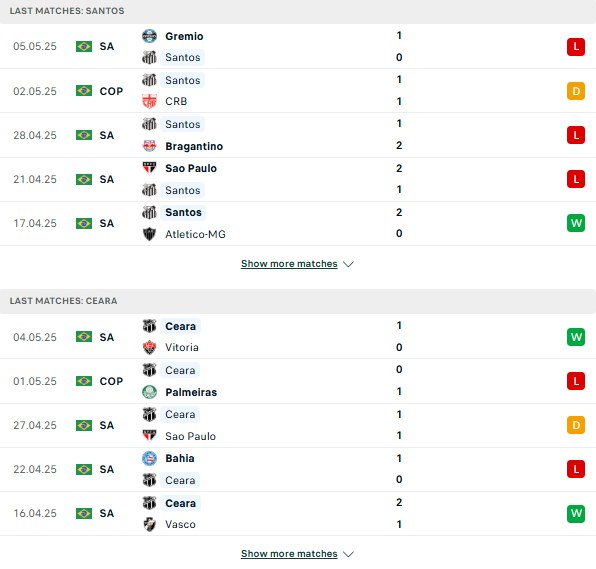Screen dimensions: 596x569
Task: Click the red L badge for Gremio match
Action: pos(576,47)
